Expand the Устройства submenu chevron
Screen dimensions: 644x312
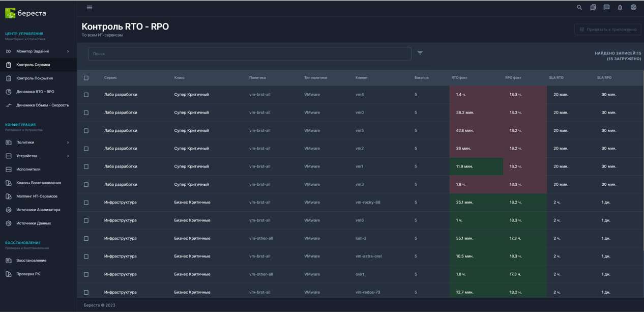click(x=68, y=156)
